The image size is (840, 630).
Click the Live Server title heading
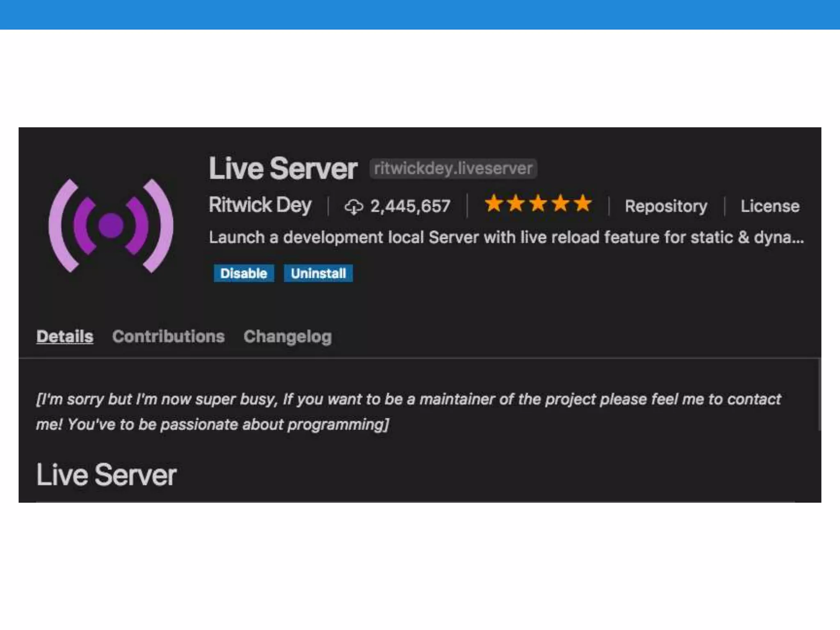click(283, 169)
